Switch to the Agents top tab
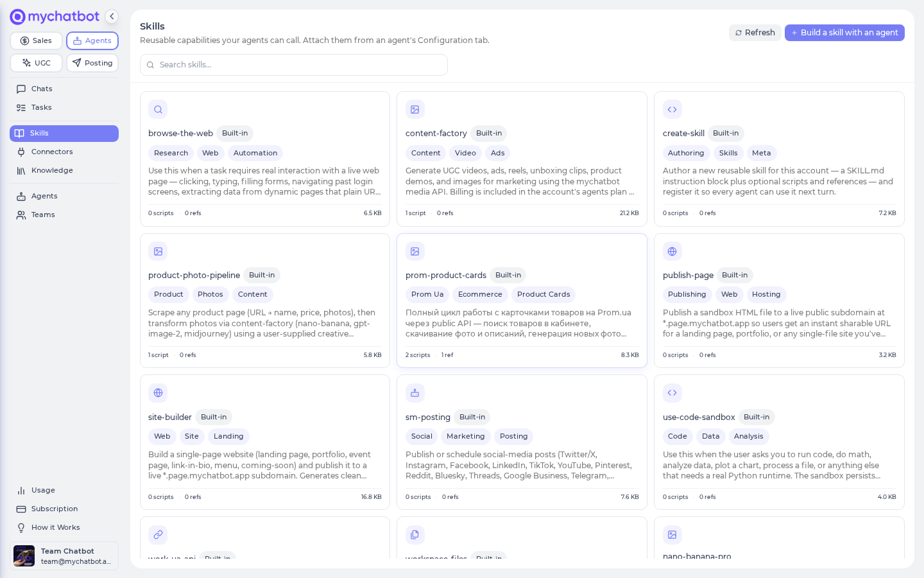The width and height of the screenshot is (924, 578). tap(92, 40)
